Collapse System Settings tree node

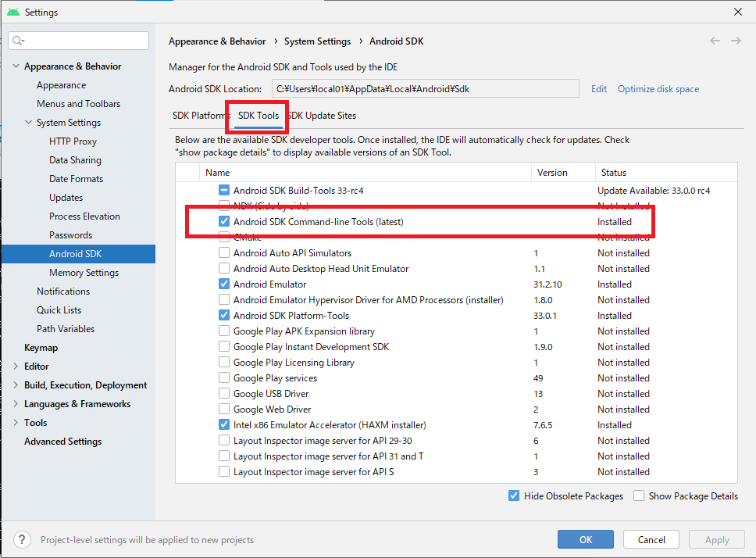coord(28,123)
